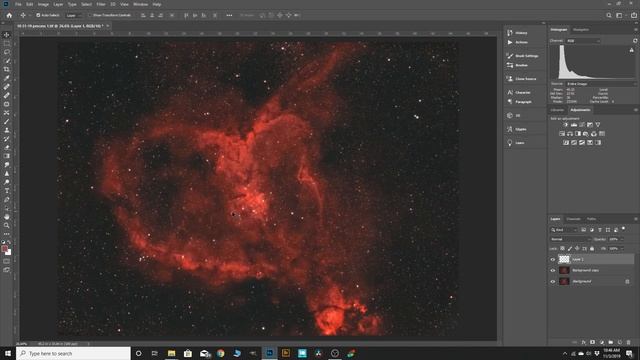Viewport: 640px width, 360px height.
Task: Click the delete layer trash icon
Action: pyautogui.click(x=629, y=342)
